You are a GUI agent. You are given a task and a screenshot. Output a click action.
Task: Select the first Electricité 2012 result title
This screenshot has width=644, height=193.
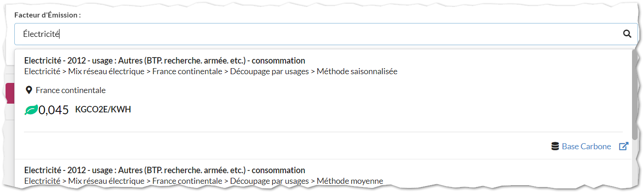coord(165,60)
